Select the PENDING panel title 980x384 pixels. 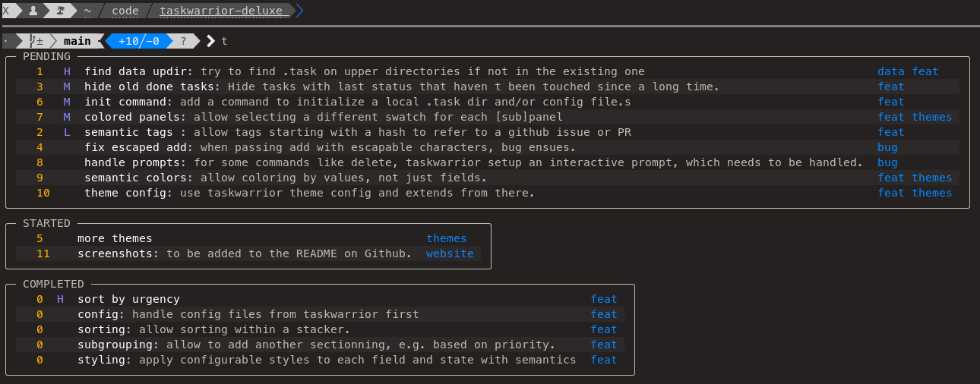tap(46, 56)
